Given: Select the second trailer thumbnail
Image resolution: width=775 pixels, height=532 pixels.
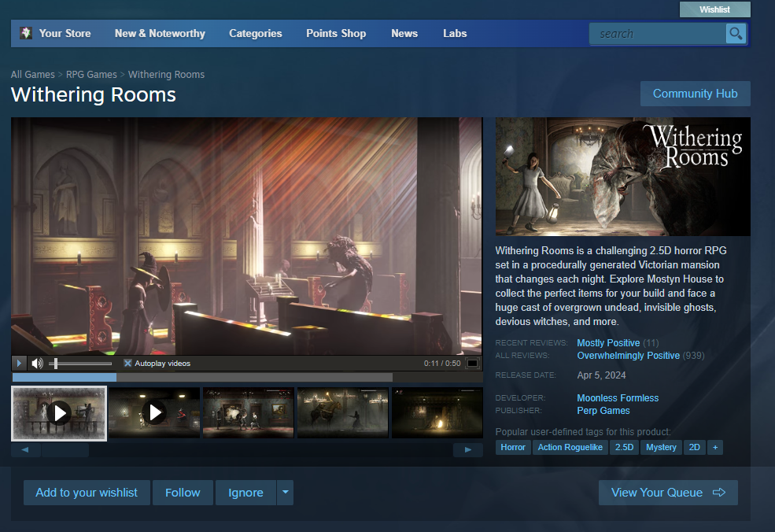Looking at the screenshot, I should 154,413.
